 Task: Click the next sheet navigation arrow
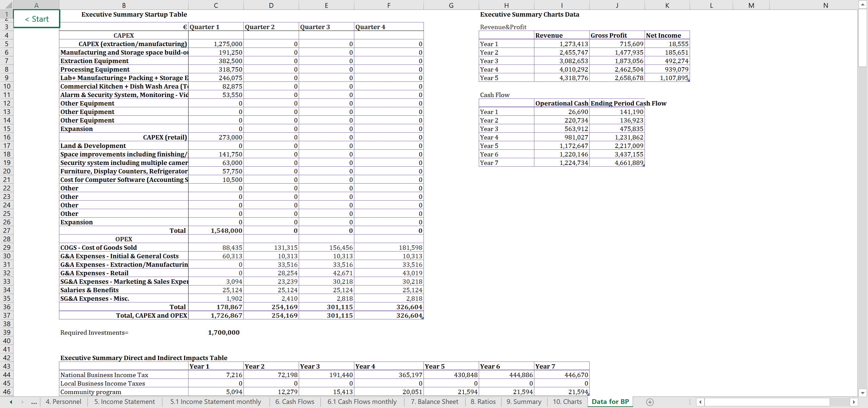coord(22,402)
